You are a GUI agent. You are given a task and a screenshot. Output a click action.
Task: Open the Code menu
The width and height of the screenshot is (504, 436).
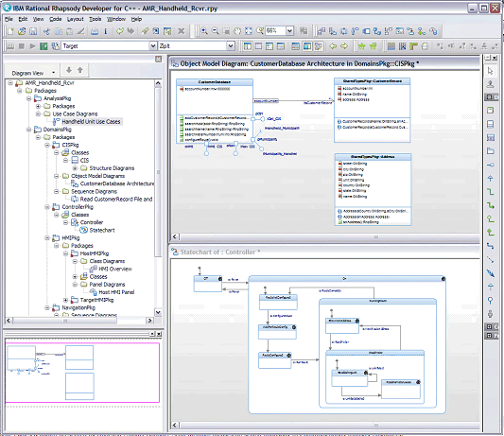(x=55, y=19)
